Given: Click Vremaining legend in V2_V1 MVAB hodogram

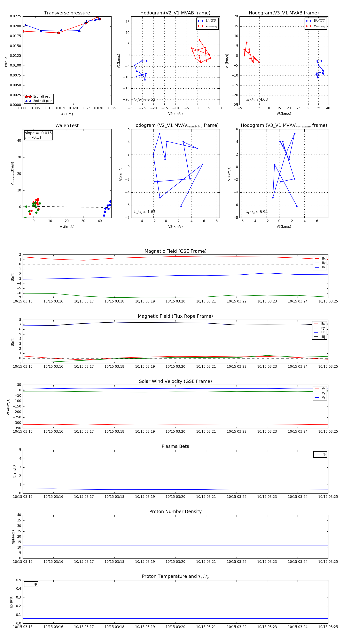Looking at the screenshot, I should pyautogui.click(x=207, y=26).
